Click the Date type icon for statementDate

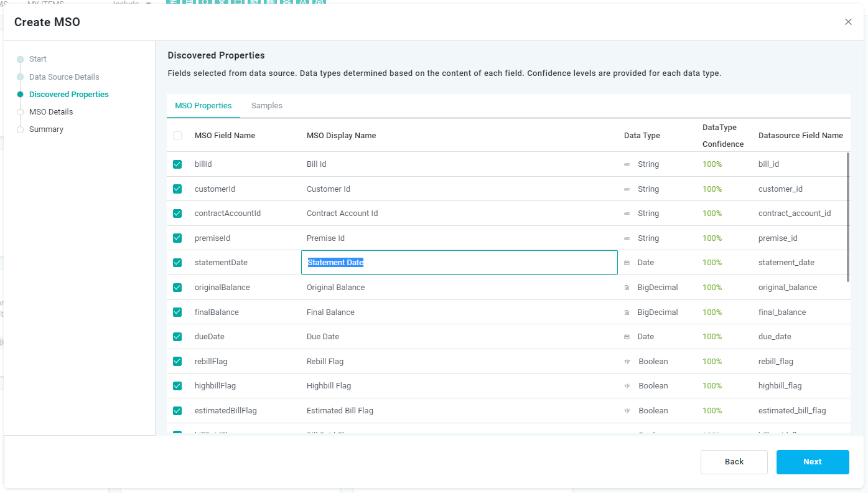627,263
